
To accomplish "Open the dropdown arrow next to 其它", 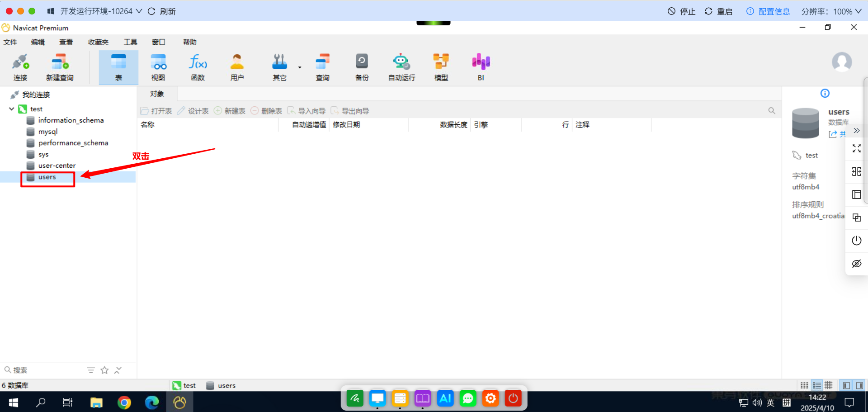I will click(x=300, y=67).
